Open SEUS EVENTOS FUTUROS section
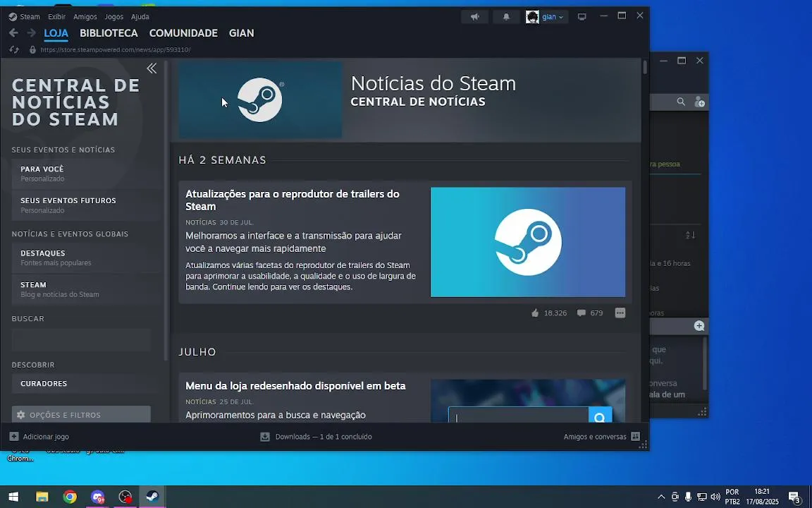 (86, 205)
